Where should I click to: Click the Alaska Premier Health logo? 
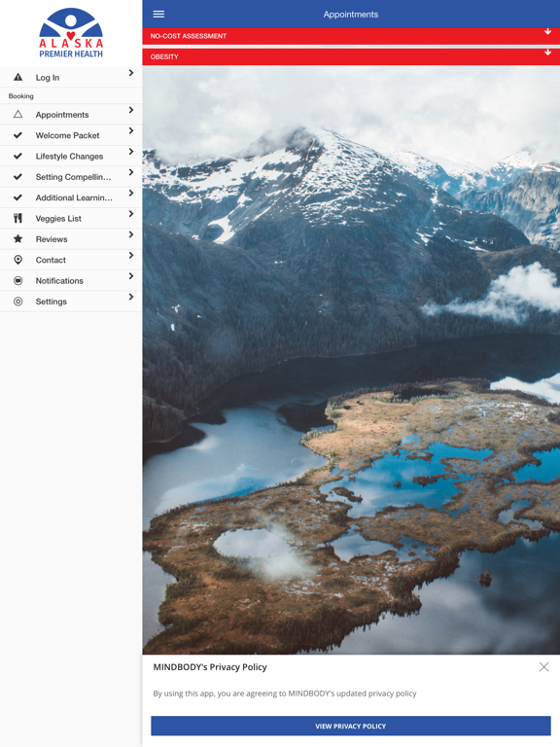71,33
